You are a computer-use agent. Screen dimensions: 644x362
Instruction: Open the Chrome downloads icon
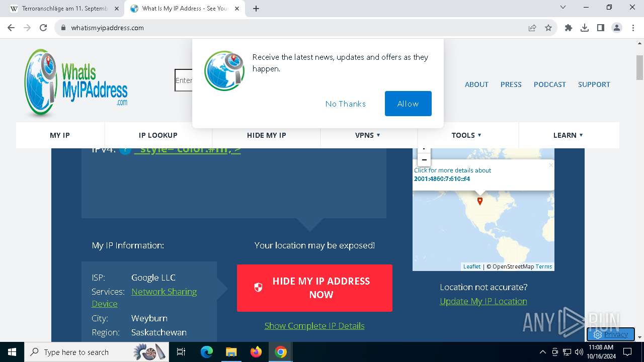click(585, 28)
